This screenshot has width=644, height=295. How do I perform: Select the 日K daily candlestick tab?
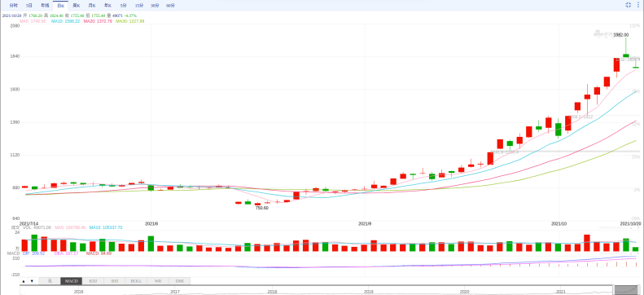[x=60, y=6]
